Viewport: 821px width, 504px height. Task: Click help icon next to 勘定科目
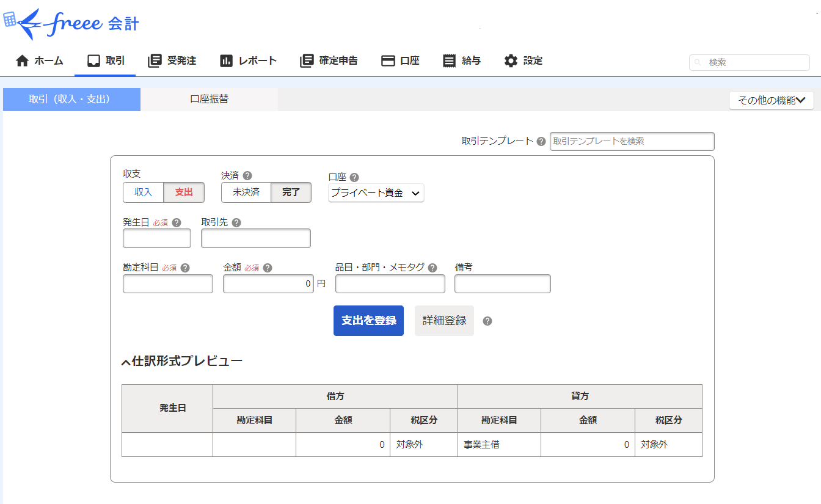coord(185,268)
